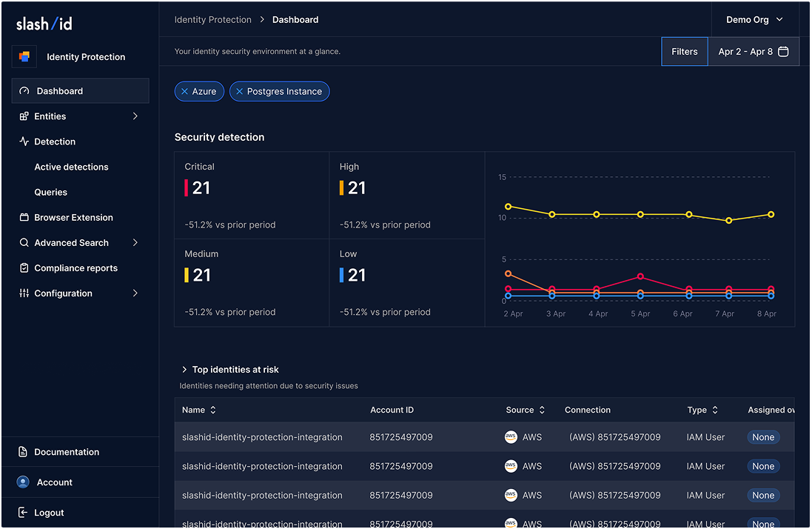812x529 pixels.
Task: Collapse the Top identities at risk section
Action: [x=184, y=370]
